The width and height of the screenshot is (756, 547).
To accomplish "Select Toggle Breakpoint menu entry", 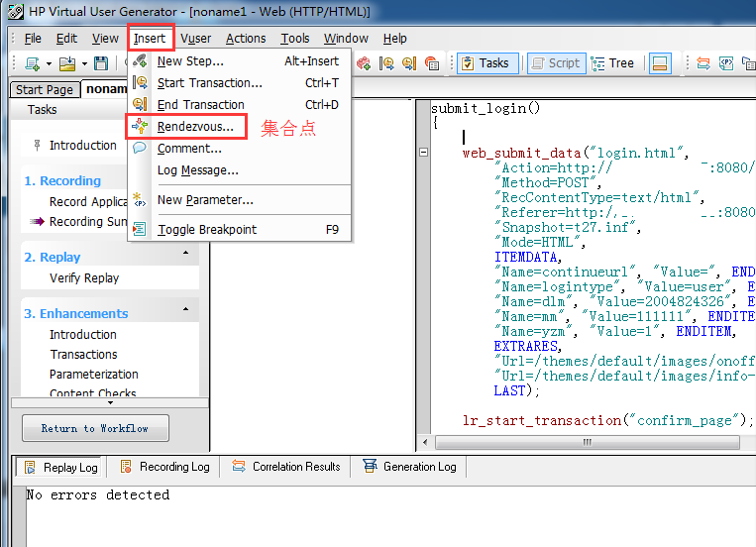I will pyautogui.click(x=240, y=229).
